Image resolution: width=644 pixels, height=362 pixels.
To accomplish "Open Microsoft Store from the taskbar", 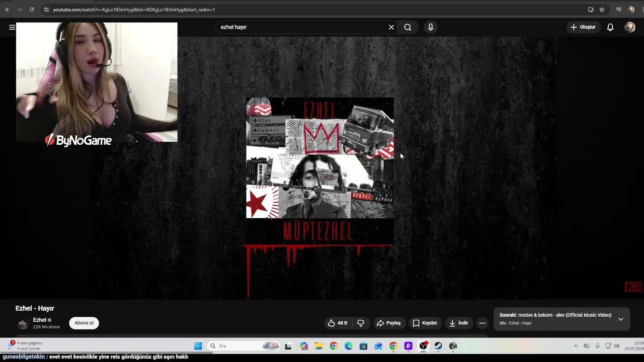I will 363,346.
